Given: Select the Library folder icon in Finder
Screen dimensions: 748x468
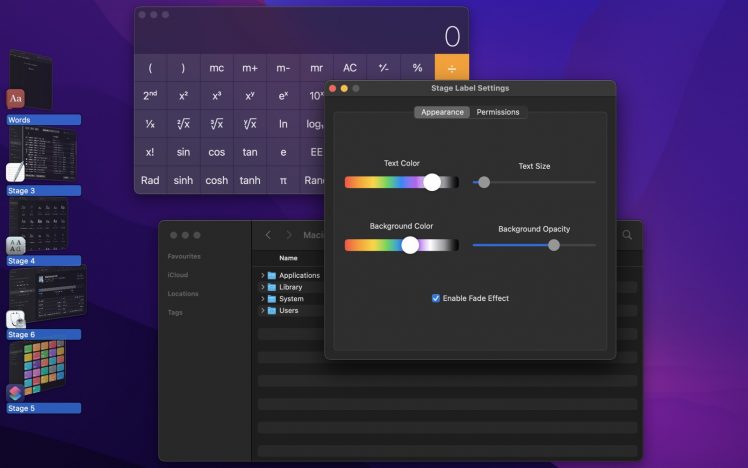Looking at the screenshot, I should tap(272, 287).
